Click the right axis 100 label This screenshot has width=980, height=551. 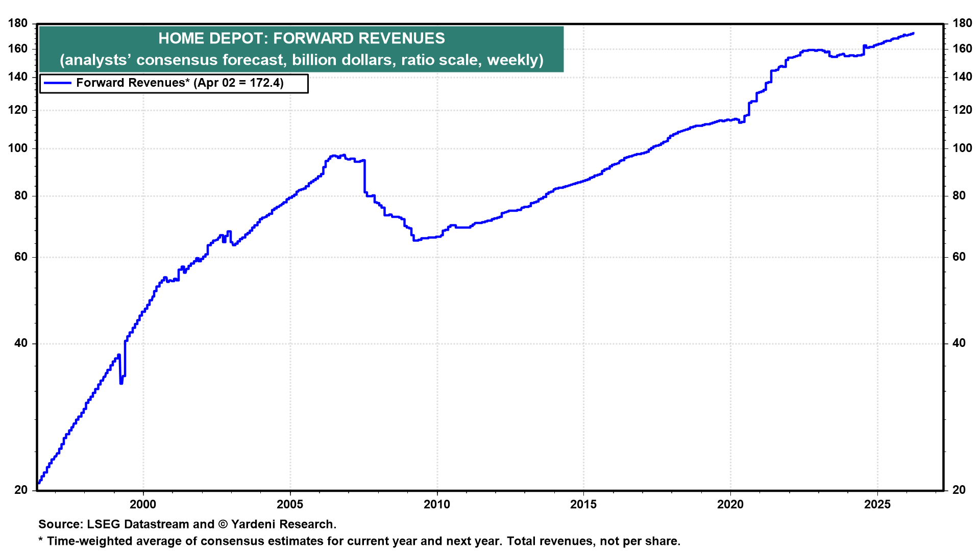point(962,148)
